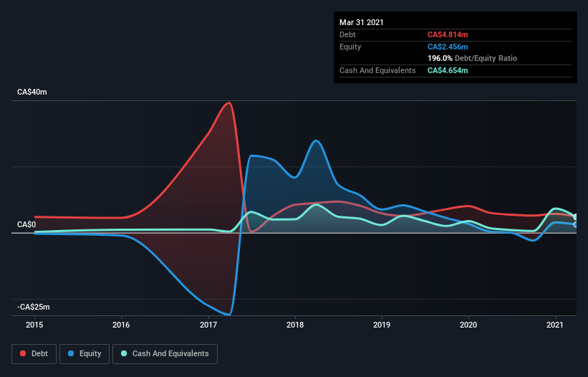Click Cash And Equivalents label in tooltip
Image resolution: width=588 pixels, height=377 pixels.
[377, 70]
